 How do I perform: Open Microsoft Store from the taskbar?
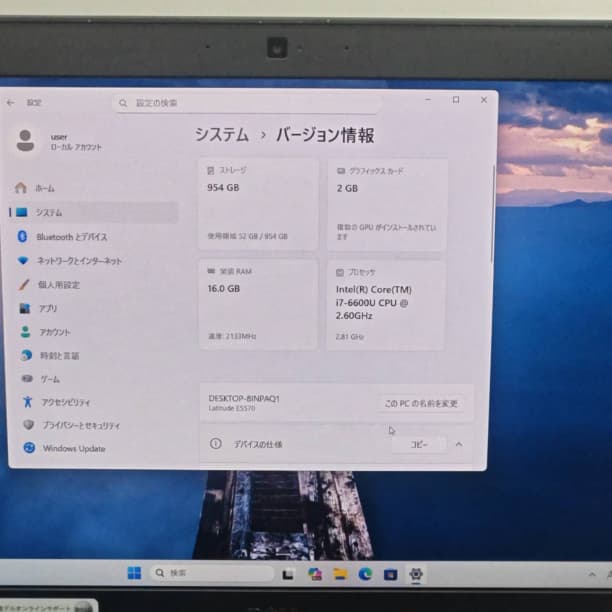tap(390, 574)
